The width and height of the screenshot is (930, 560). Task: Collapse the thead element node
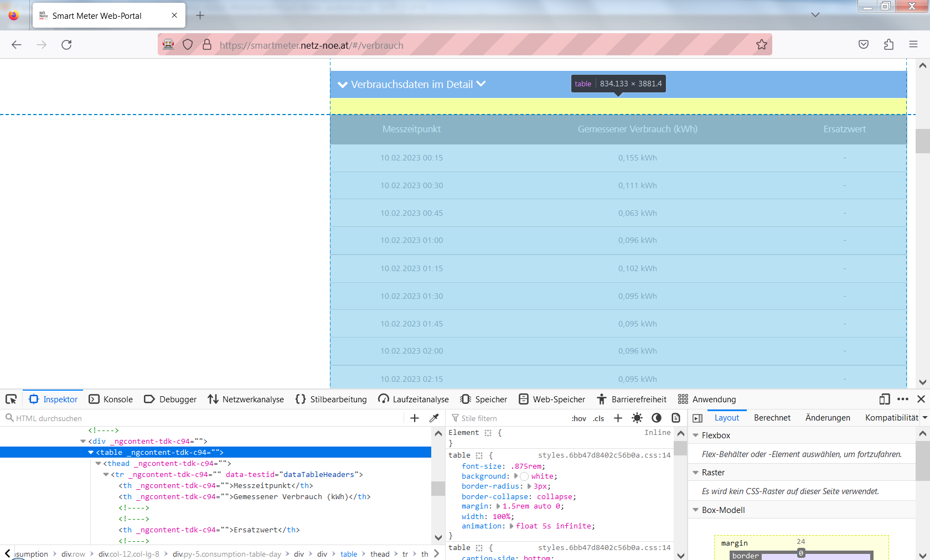(99, 464)
